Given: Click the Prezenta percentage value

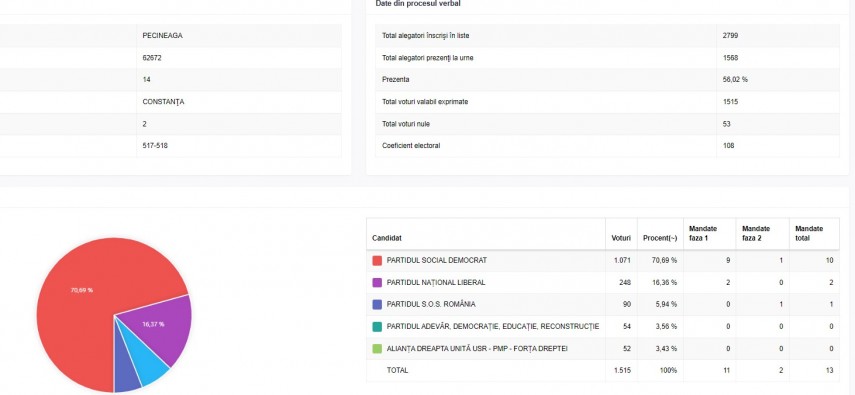Looking at the screenshot, I should pyautogui.click(x=735, y=80).
